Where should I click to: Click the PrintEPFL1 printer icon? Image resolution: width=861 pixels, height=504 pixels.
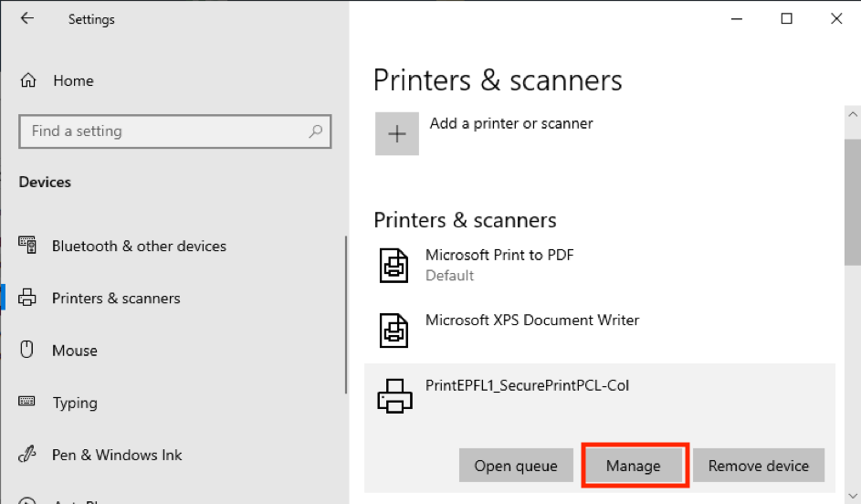pyautogui.click(x=394, y=396)
